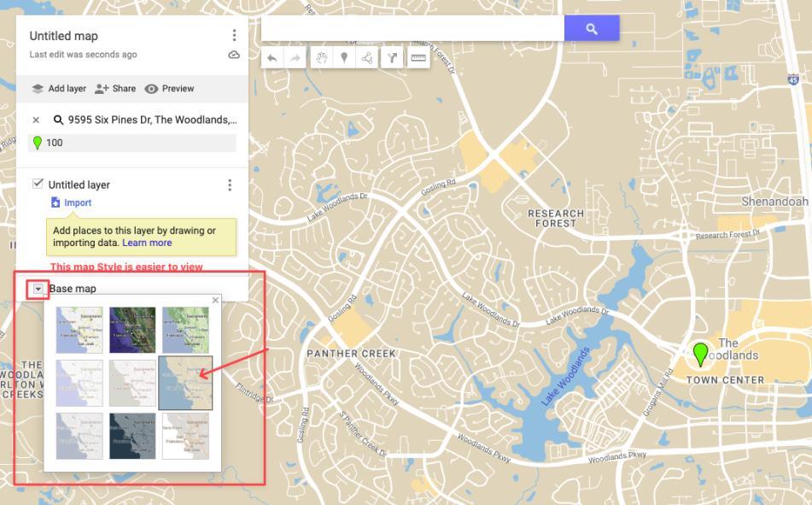812x505 pixels.
Task: Select the Draw a line tool
Action: coord(366,58)
